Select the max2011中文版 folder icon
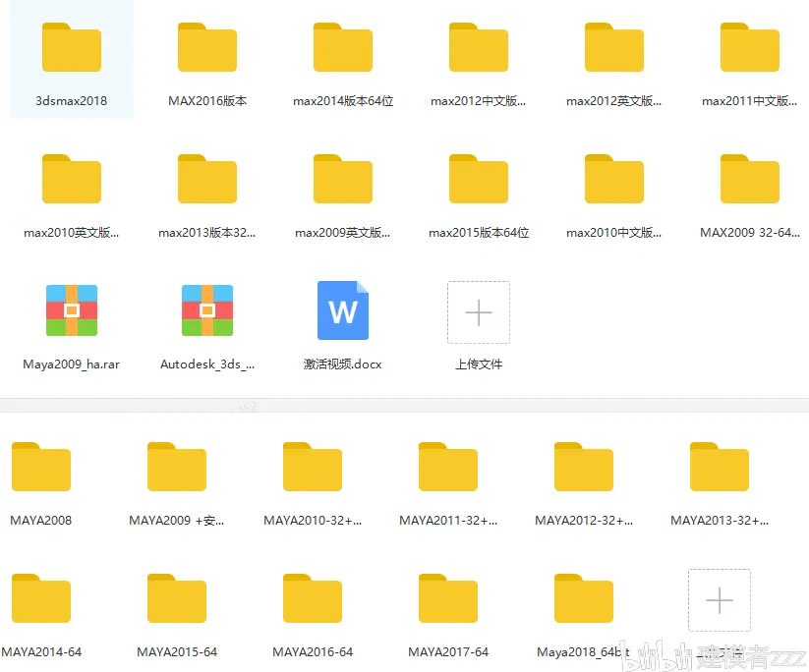 coord(750,47)
